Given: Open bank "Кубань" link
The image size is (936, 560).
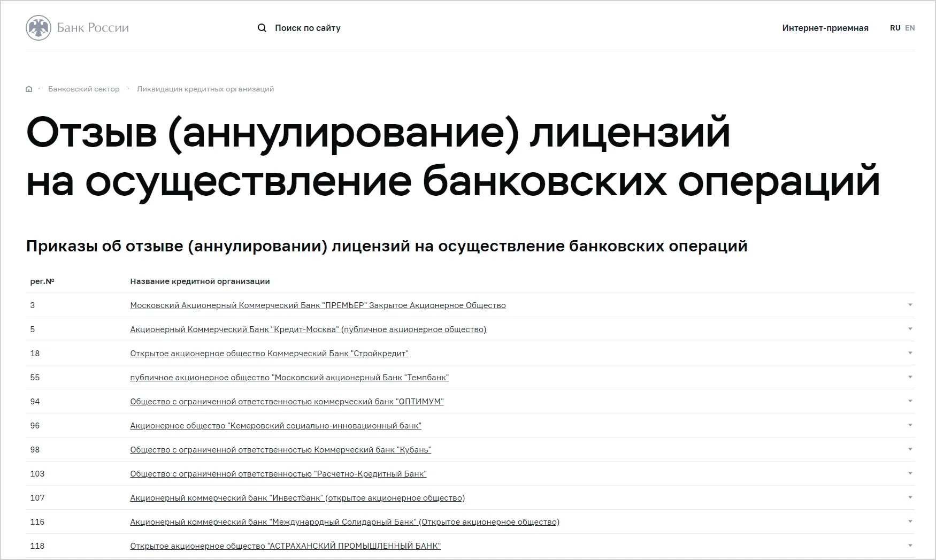Looking at the screenshot, I should [280, 450].
